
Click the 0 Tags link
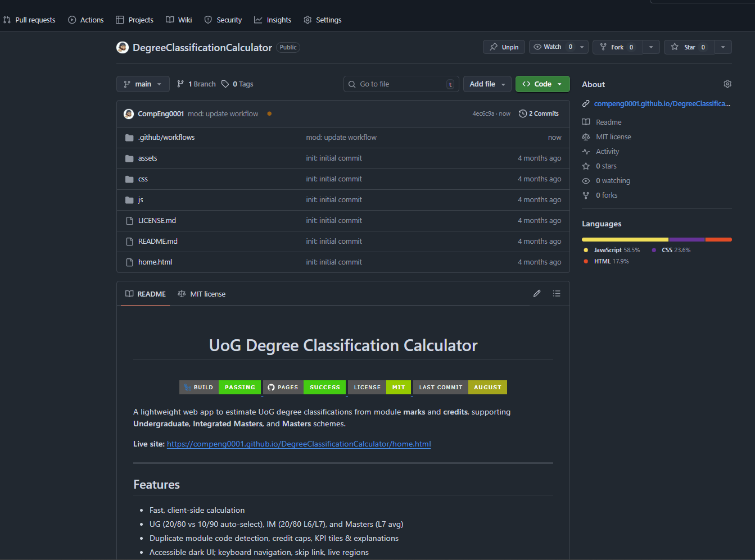point(237,84)
